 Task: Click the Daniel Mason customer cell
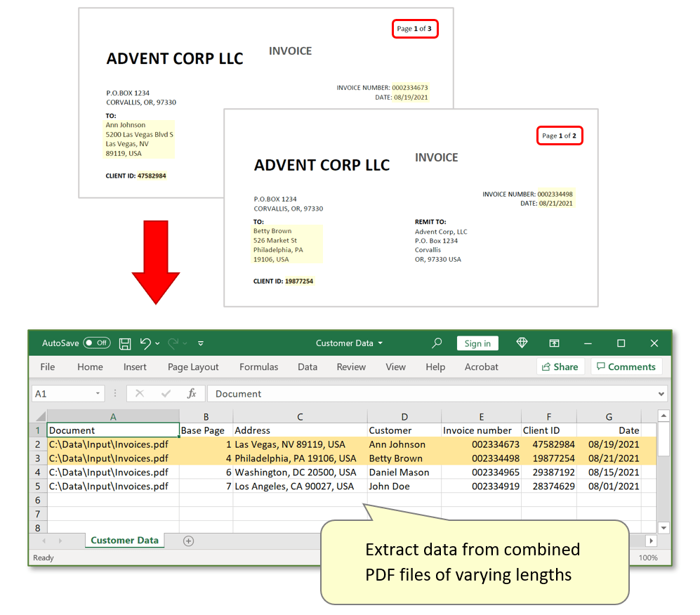(404, 472)
